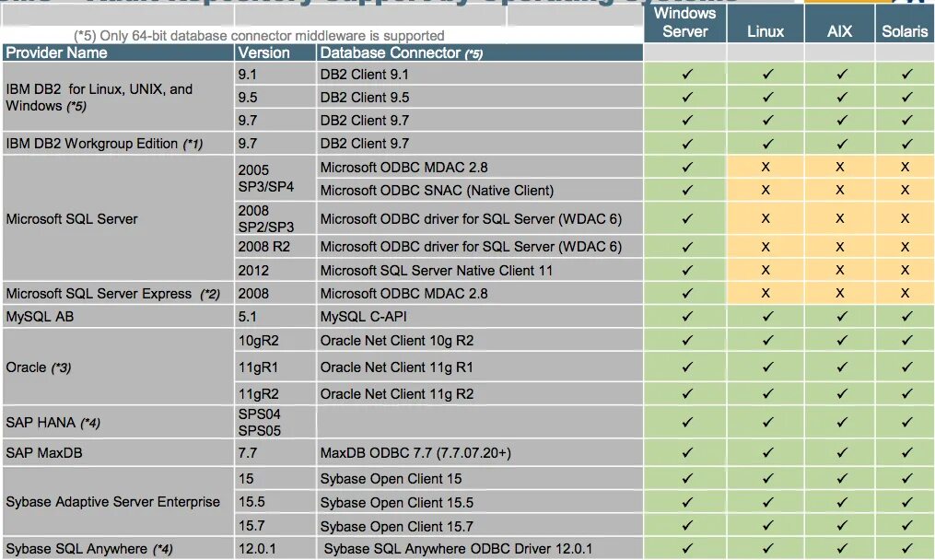The width and height of the screenshot is (935, 560).
Task: Select the MySQL AB provider cell
Action: tap(118, 317)
